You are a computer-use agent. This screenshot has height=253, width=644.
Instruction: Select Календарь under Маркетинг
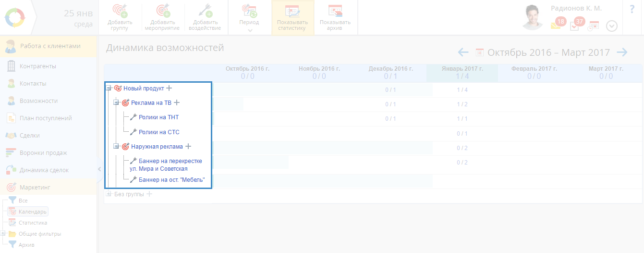point(28,212)
